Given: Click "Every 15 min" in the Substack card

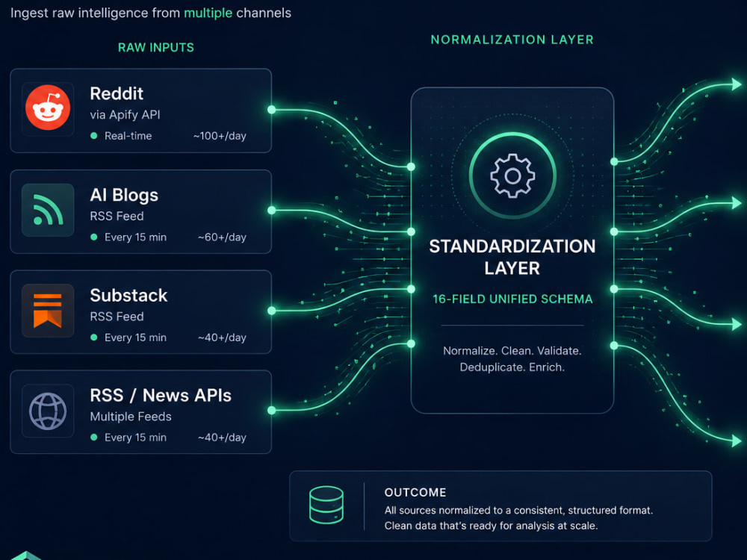Looking at the screenshot, I should tap(136, 337).
